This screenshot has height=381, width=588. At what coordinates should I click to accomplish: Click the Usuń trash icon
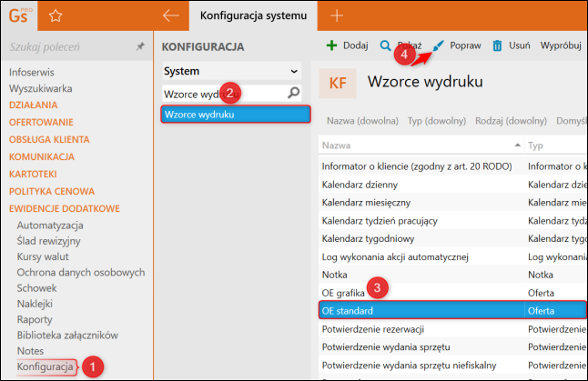498,45
